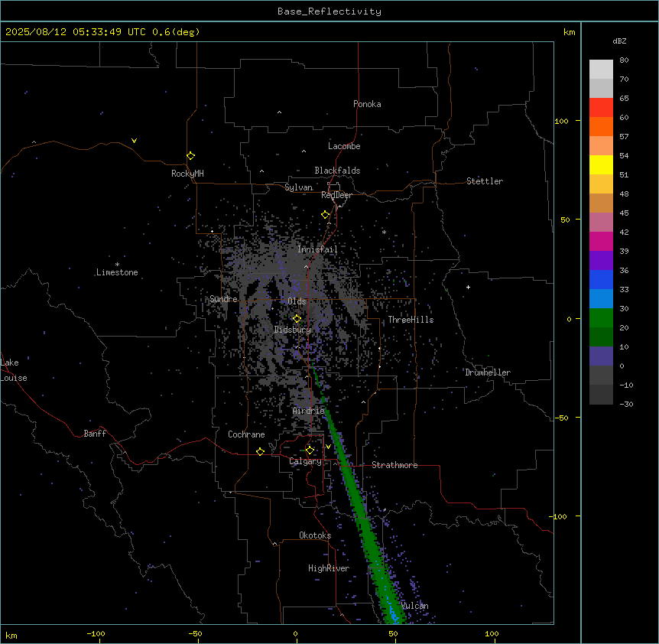
Task: Click the yellow diamond between Olds and Didsbury
Action: point(297,318)
